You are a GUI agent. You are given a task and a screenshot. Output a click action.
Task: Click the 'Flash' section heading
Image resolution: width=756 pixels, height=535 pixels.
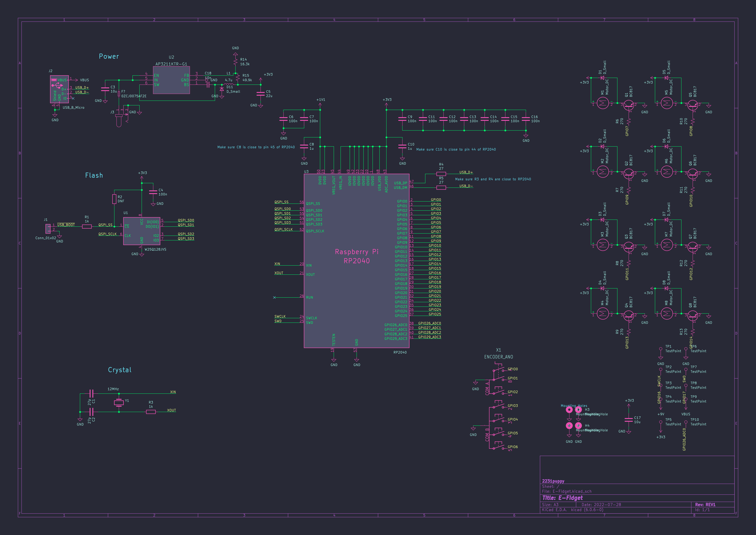[x=94, y=175]
